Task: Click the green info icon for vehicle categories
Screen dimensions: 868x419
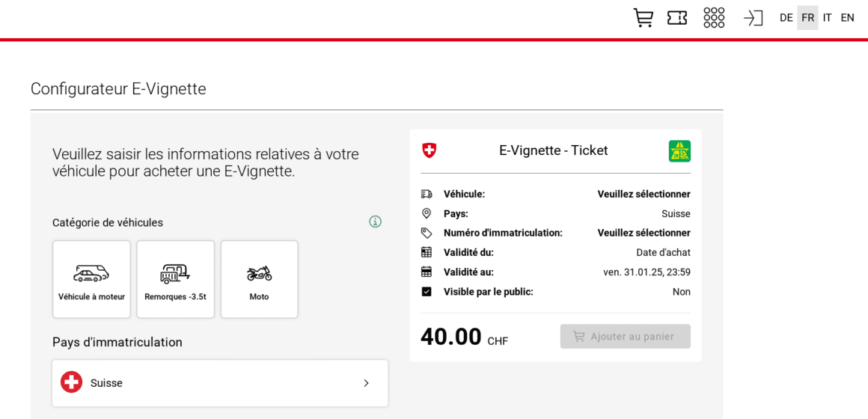Action: pos(376,222)
